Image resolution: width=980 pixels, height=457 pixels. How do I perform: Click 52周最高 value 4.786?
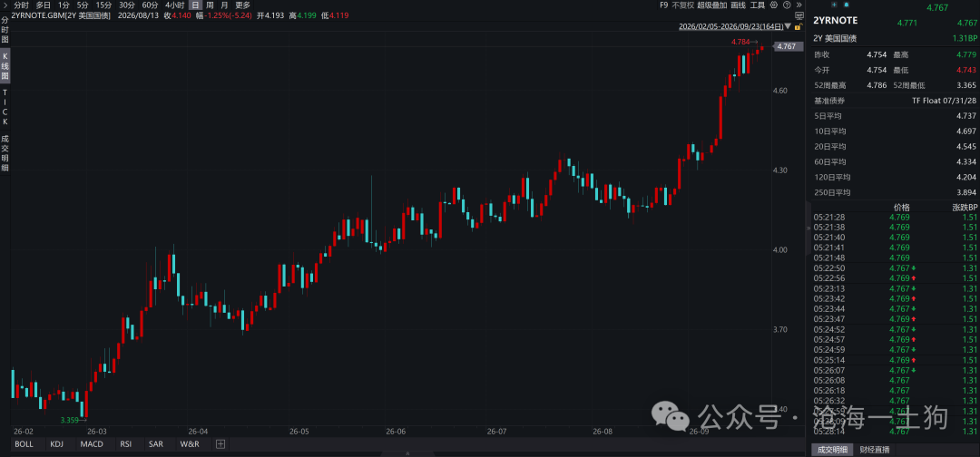point(877,85)
